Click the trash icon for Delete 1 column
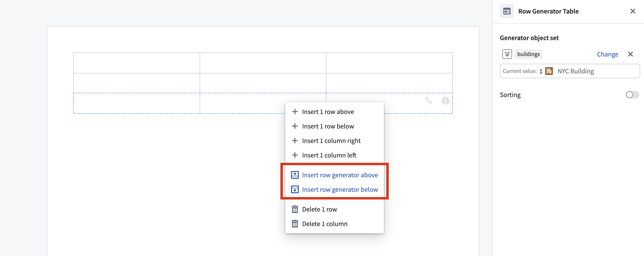The height and width of the screenshot is (256, 644). coord(295,224)
